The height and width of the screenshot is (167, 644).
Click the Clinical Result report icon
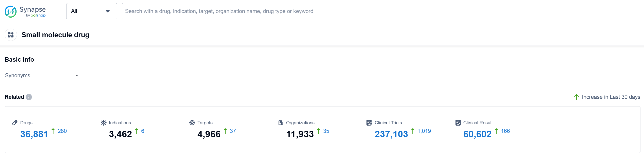(x=458, y=123)
